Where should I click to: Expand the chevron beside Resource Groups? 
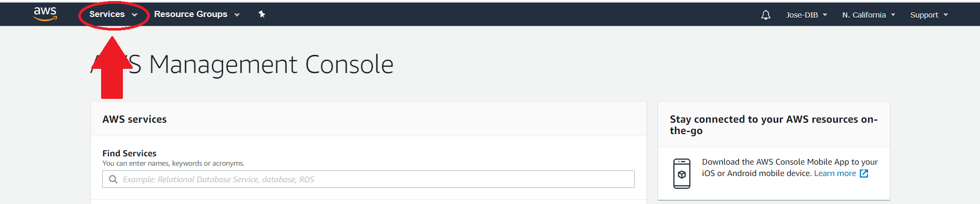[237, 15]
